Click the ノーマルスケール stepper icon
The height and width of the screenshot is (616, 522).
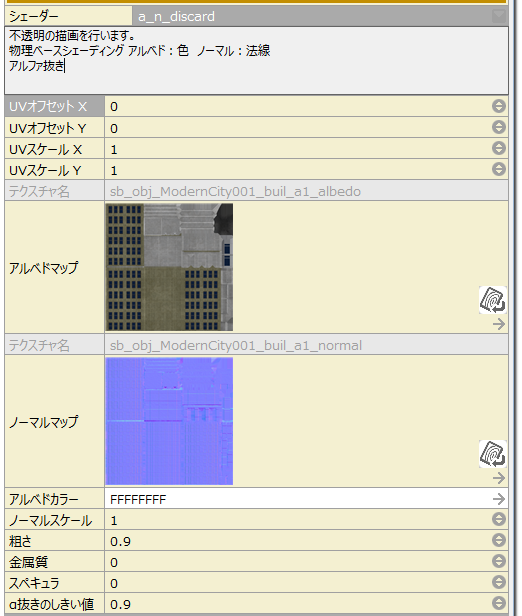click(499, 519)
